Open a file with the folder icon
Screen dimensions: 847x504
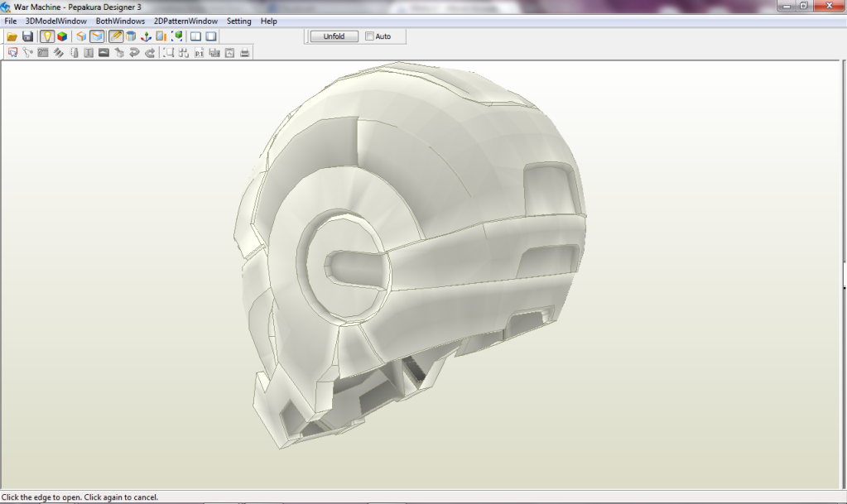[x=12, y=36]
